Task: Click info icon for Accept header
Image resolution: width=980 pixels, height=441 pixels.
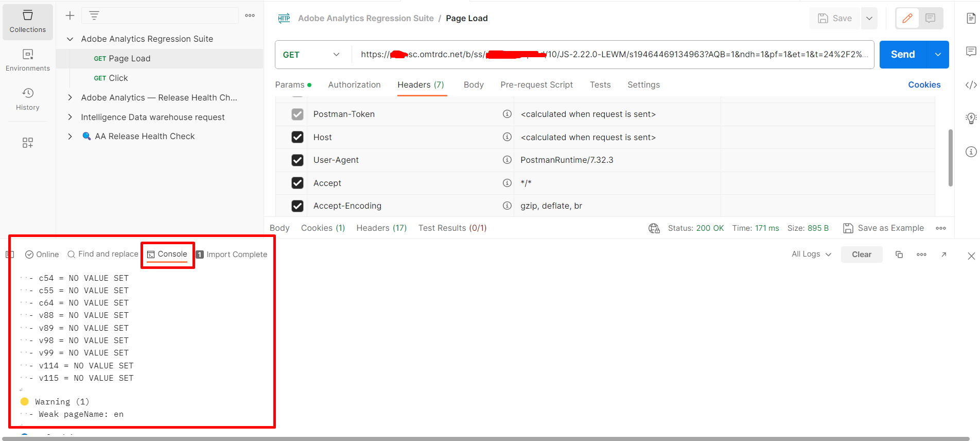Action: point(507,183)
